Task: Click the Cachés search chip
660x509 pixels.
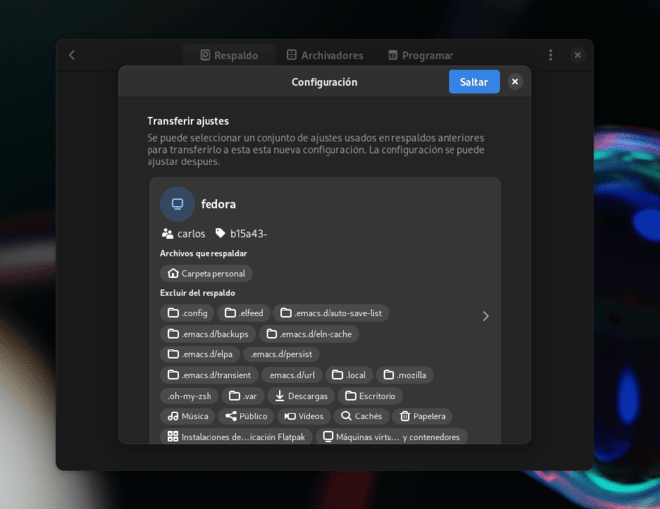Action: click(361, 416)
